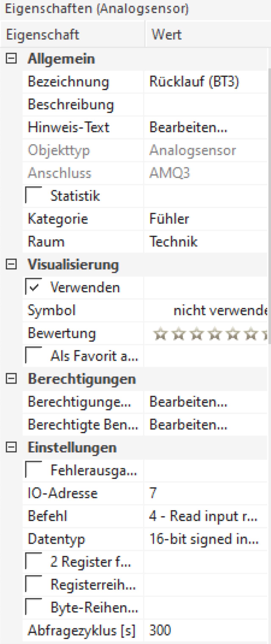This screenshot has height=644, width=271.
Task: Collapse the Einstellungen section
Action: pyautogui.click(x=11, y=447)
